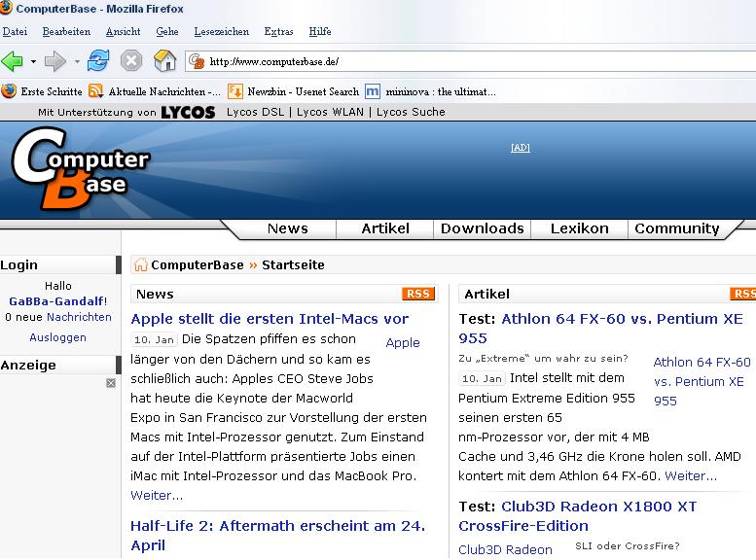Image resolution: width=756 pixels, height=560 pixels.
Task: Switch to the Lexikon tab
Action: pyautogui.click(x=580, y=228)
